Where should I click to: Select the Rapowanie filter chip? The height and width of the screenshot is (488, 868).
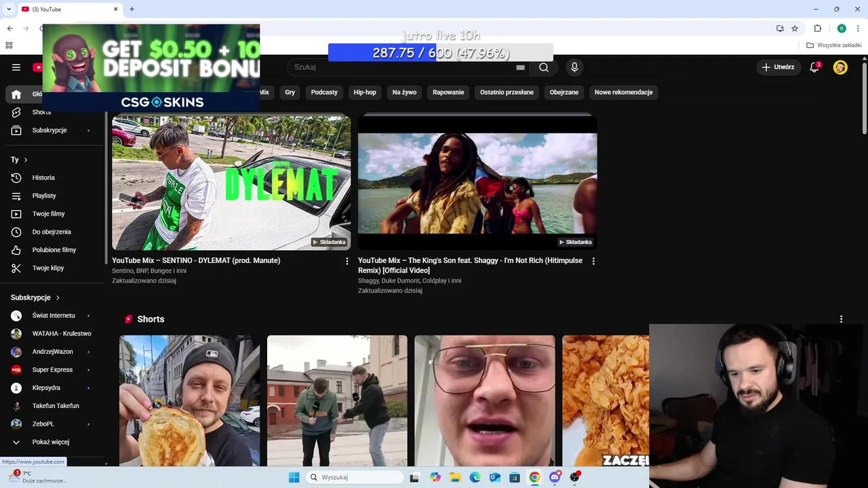coord(448,92)
